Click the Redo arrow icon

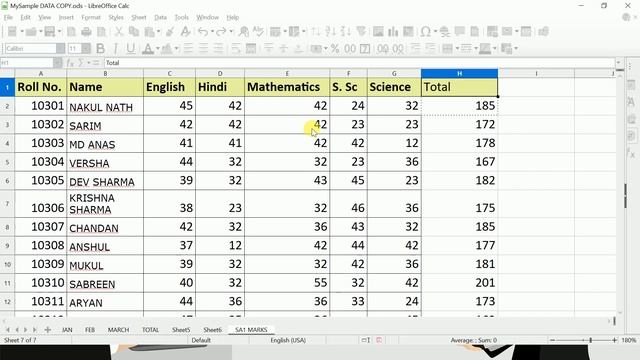[x=221, y=31]
